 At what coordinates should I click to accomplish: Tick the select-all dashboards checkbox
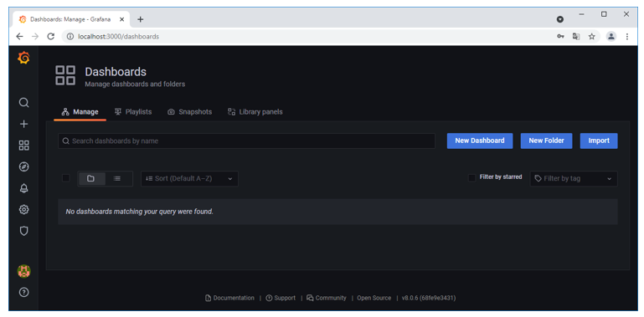point(65,178)
